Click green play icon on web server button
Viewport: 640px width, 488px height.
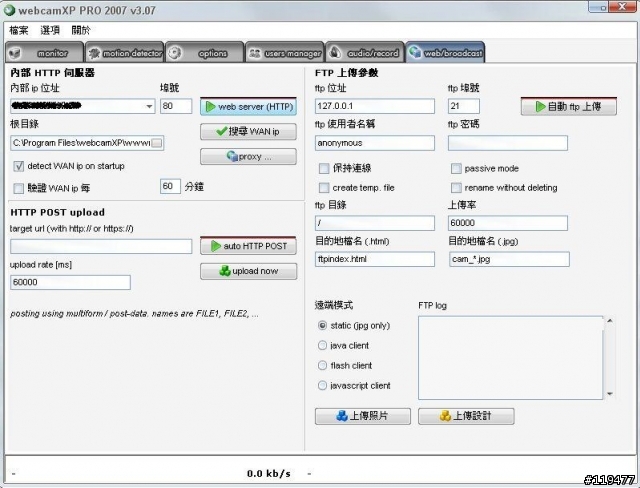(x=211, y=107)
